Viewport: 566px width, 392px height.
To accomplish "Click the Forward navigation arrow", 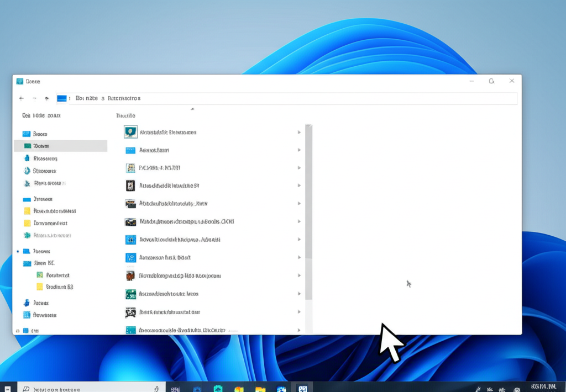I will (34, 98).
